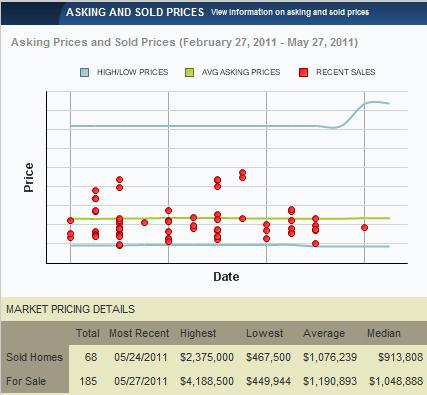Open 'View information on asking and sold prices' link
427x395 pixels.
(x=290, y=12)
